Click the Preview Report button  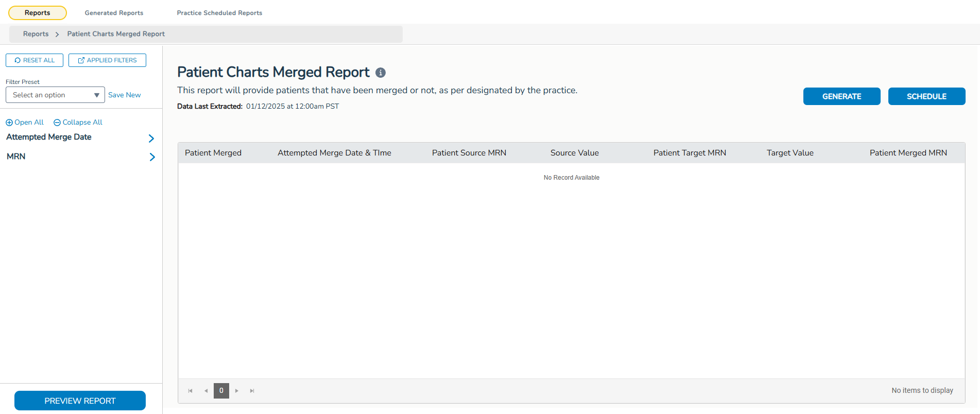point(80,401)
